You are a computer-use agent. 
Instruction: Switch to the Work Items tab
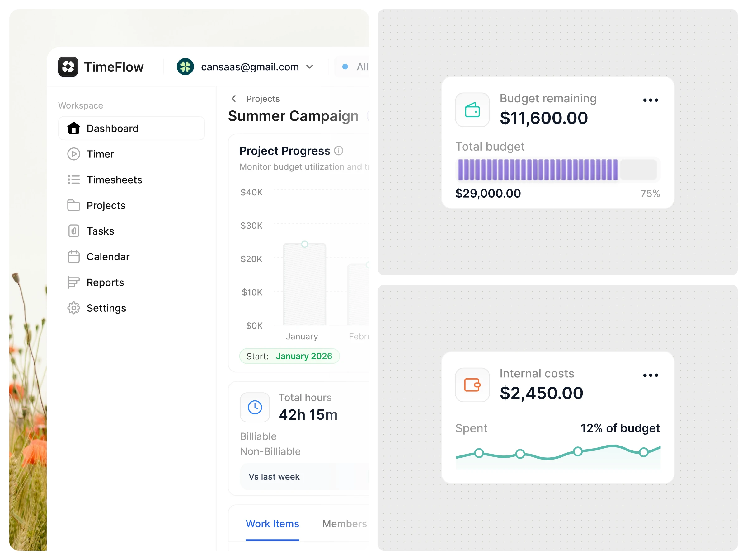click(272, 524)
